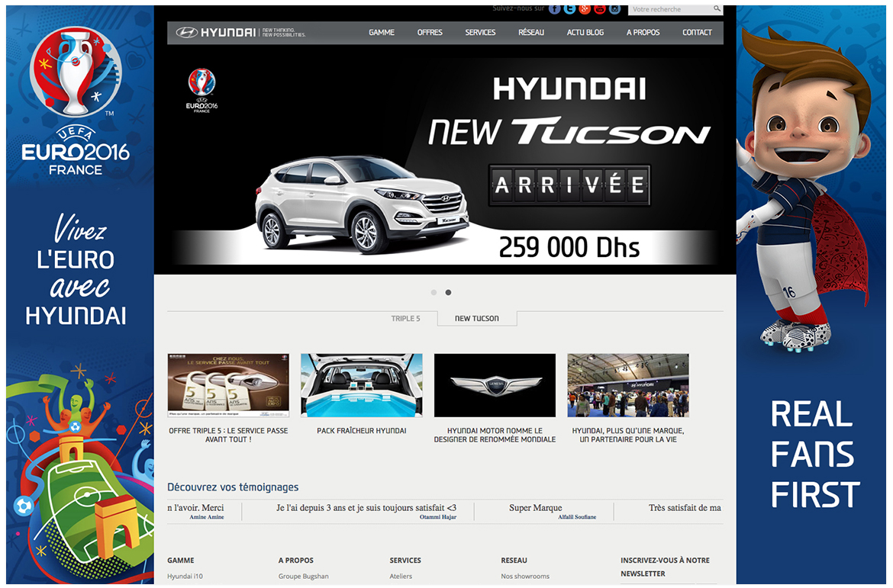Open the Google+ icon in header
Screen dimensions: 893x588
(x=585, y=9)
